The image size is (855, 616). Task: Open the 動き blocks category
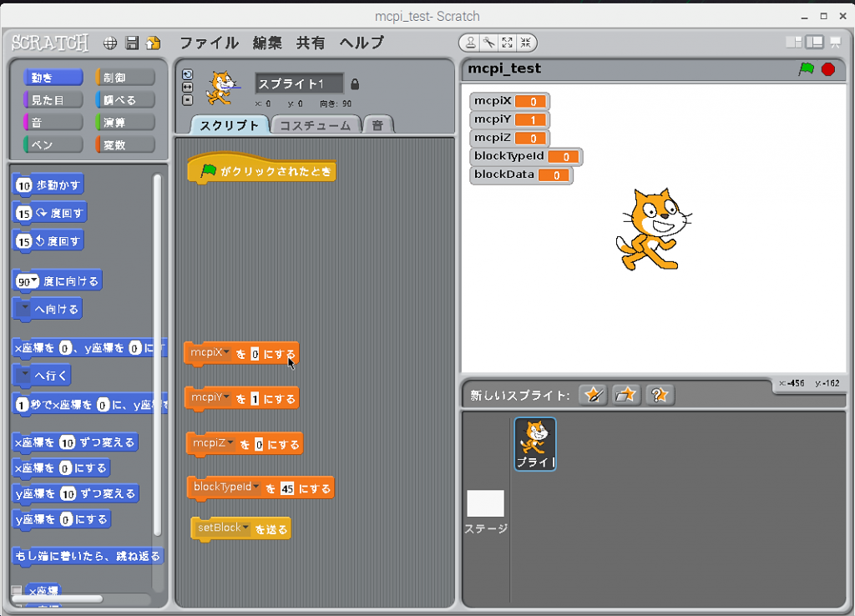[x=53, y=78]
